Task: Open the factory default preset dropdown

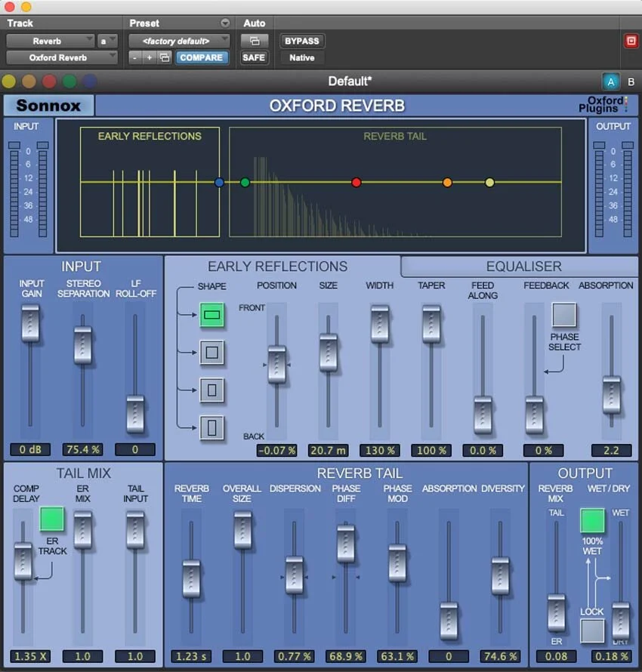Action: pos(178,41)
